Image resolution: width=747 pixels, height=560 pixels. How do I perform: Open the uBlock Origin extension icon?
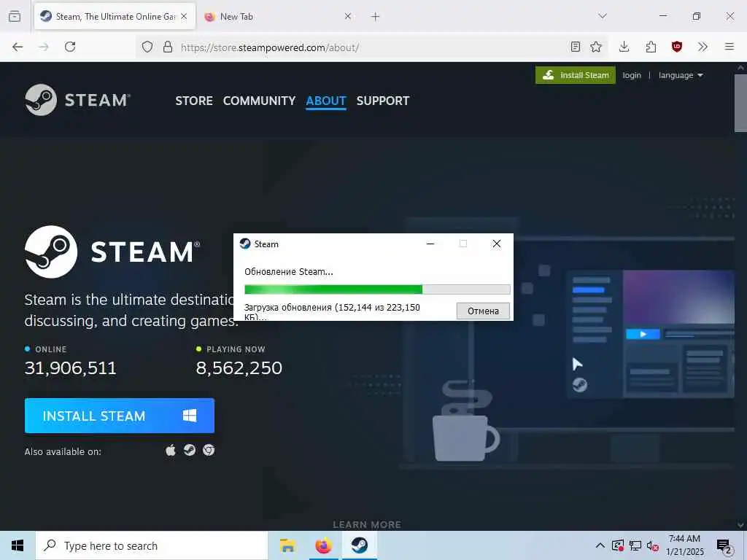(x=677, y=47)
